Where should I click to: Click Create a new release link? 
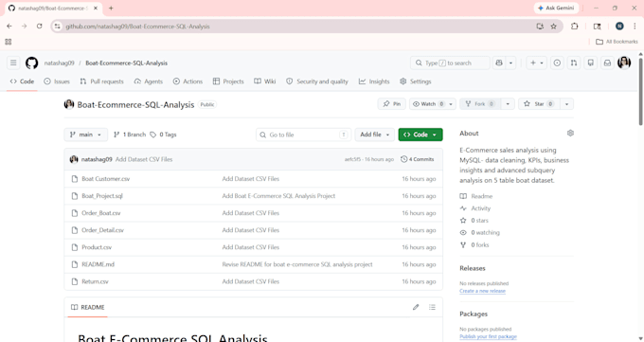(483, 291)
